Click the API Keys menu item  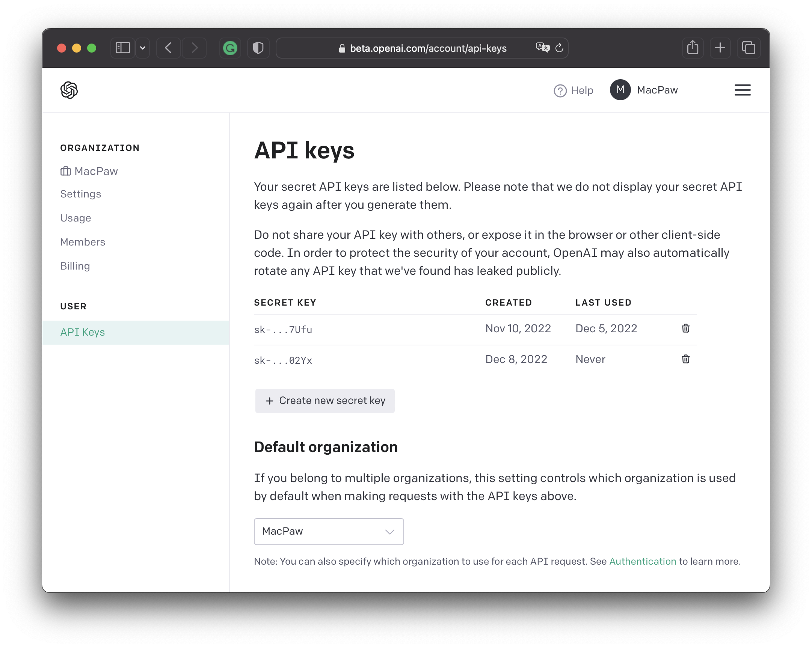(x=83, y=332)
